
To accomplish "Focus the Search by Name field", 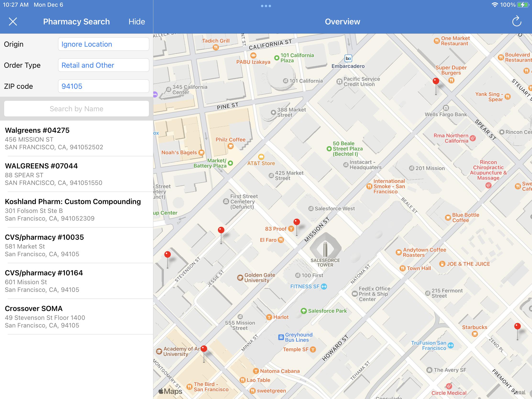I will click(x=77, y=109).
